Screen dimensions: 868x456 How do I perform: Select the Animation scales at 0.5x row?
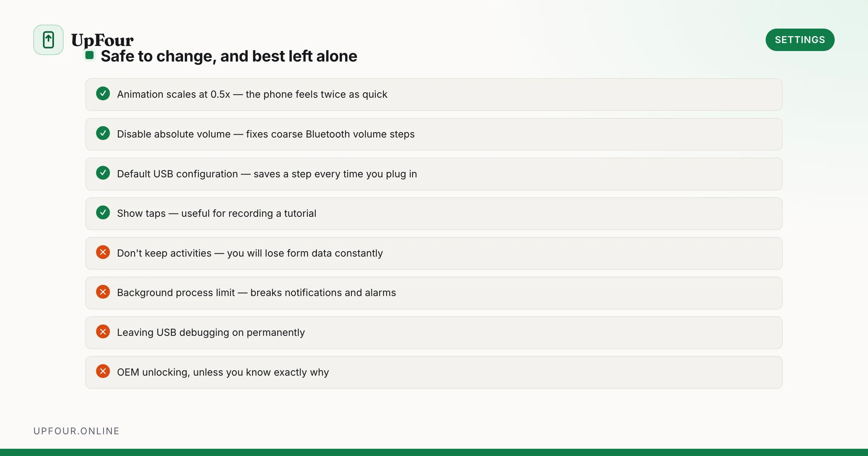tap(434, 94)
